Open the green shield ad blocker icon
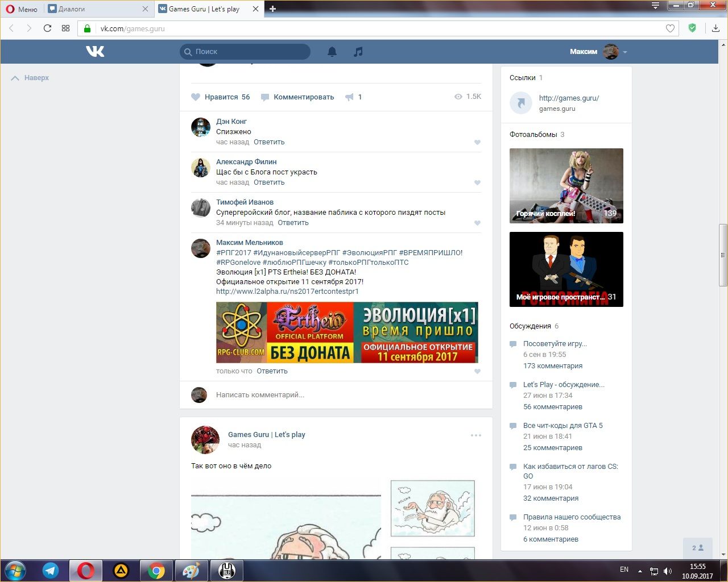The height and width of the screenshot is (582, 728). (692, 28)
